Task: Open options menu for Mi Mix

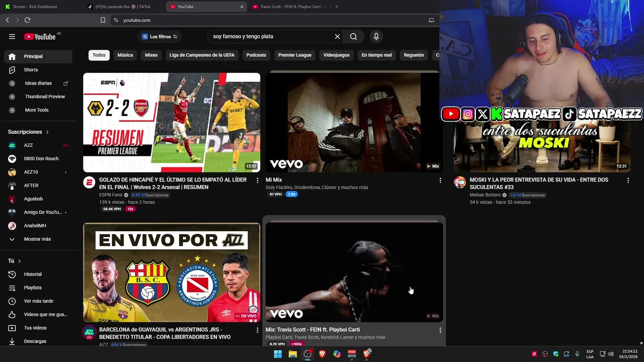Action: [x=440, y=180]
